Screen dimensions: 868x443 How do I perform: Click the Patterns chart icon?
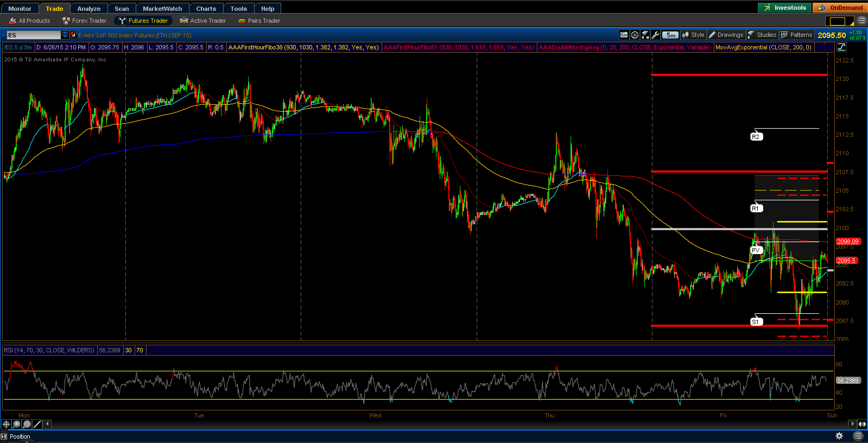tap(784, 35)
